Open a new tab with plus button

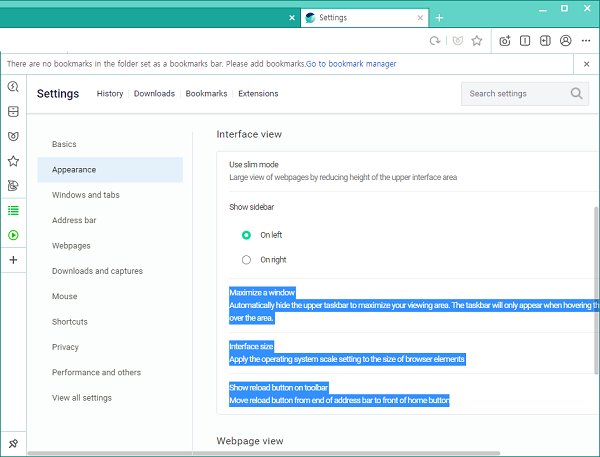[x=439, y=17]
